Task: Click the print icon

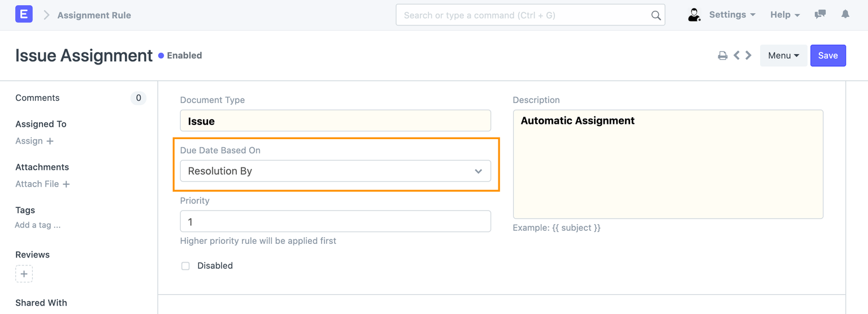Action: (722, 55)
